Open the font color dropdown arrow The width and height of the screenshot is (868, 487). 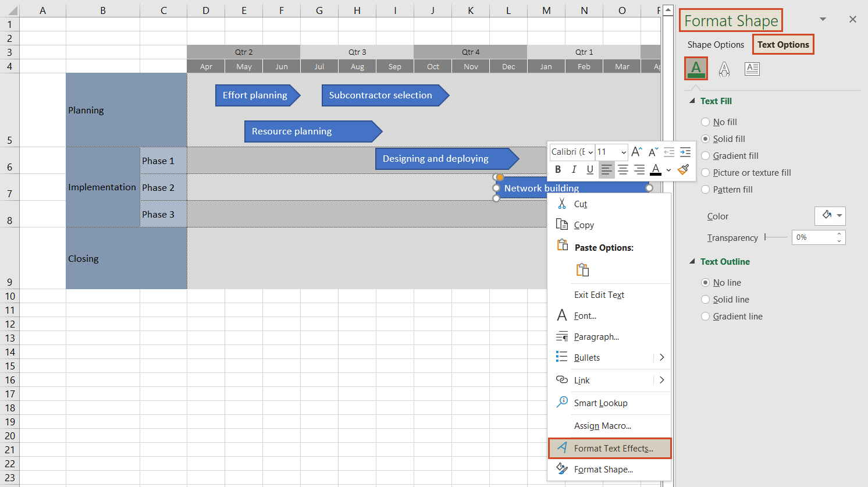tap(668, 169)
